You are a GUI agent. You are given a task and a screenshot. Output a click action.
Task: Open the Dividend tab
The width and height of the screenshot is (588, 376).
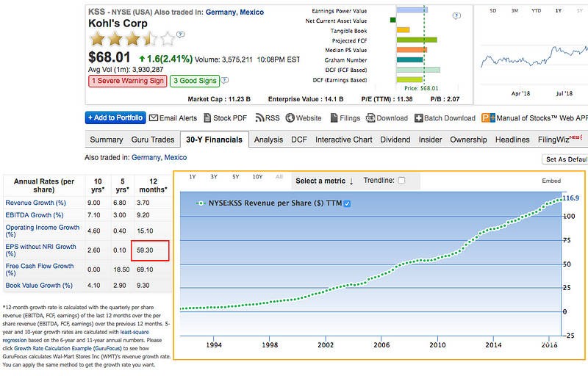point(395,140)
